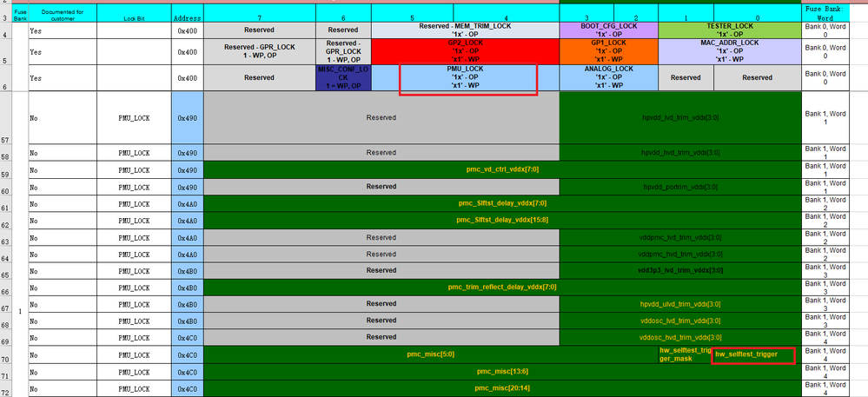Select the pmc_trim_reflect_delay_vddx[7:0] cell
The height and width of the screenshot is (397, 868).
[x=503, y=288]
